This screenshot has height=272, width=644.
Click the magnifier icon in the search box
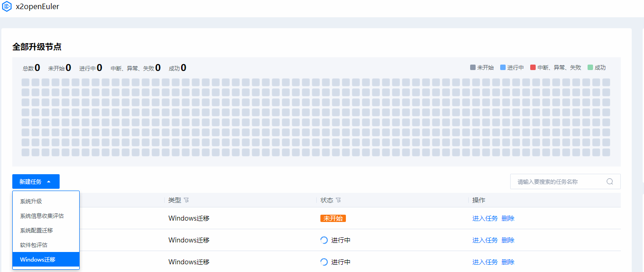[x=610, y=181]
